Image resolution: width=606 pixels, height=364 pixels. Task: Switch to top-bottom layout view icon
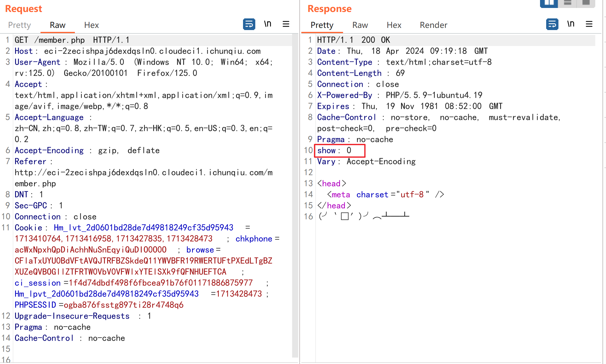[568, 3]
